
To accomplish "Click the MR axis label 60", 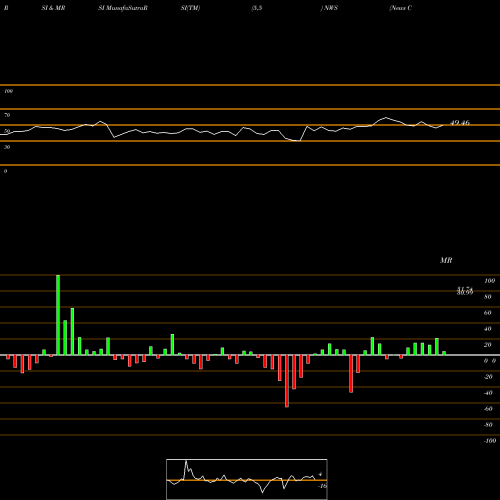I will (x=488, y=313).
